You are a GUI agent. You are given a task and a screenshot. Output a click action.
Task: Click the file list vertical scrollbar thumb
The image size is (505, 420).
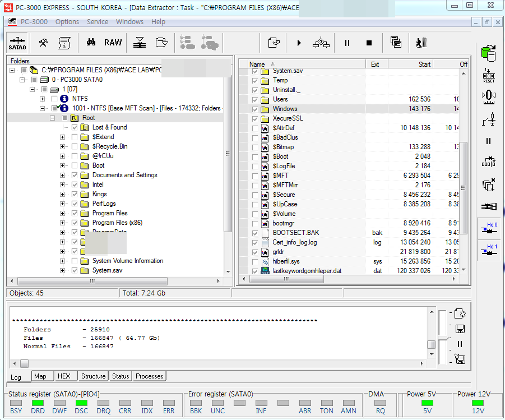(x=464, y=188)
